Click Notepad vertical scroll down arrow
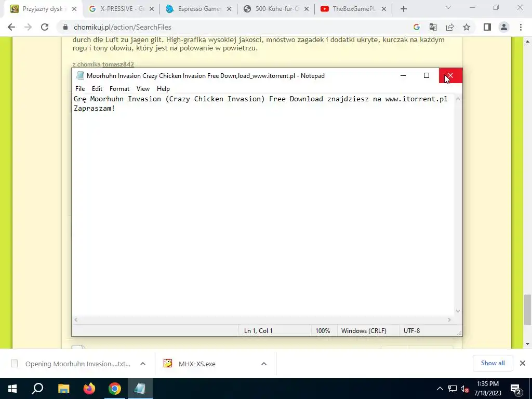 pos(458,311)
